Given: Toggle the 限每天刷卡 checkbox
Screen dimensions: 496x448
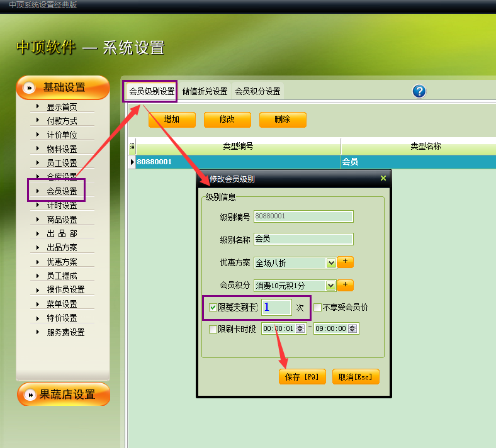Looking at the screenshot, I should point(213,307).
